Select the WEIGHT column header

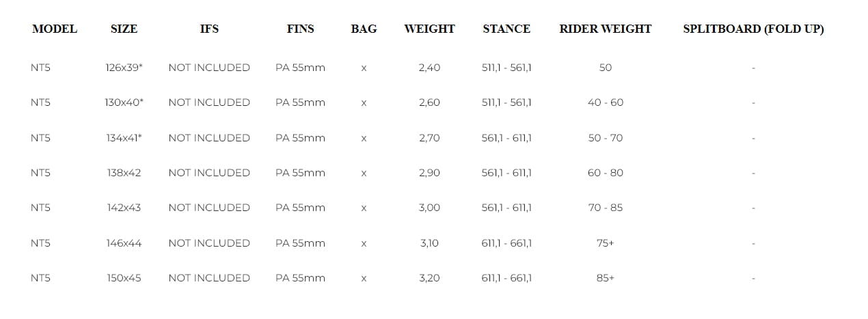click(429, 29)
